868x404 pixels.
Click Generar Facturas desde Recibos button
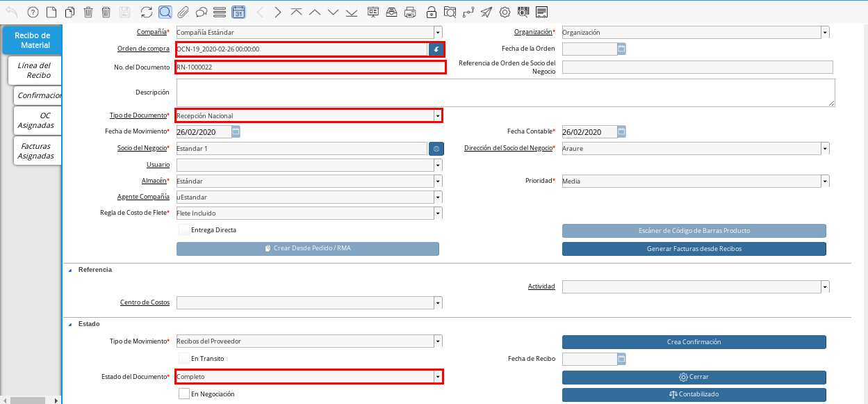click(x=694, y=249)
